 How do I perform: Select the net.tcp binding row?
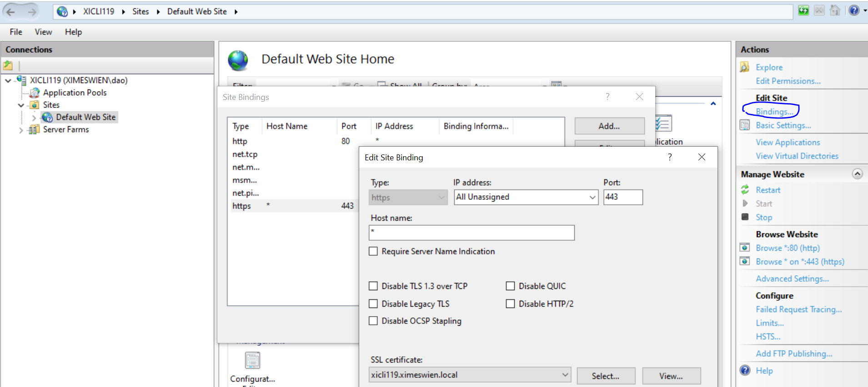click(x=293, y=154)
